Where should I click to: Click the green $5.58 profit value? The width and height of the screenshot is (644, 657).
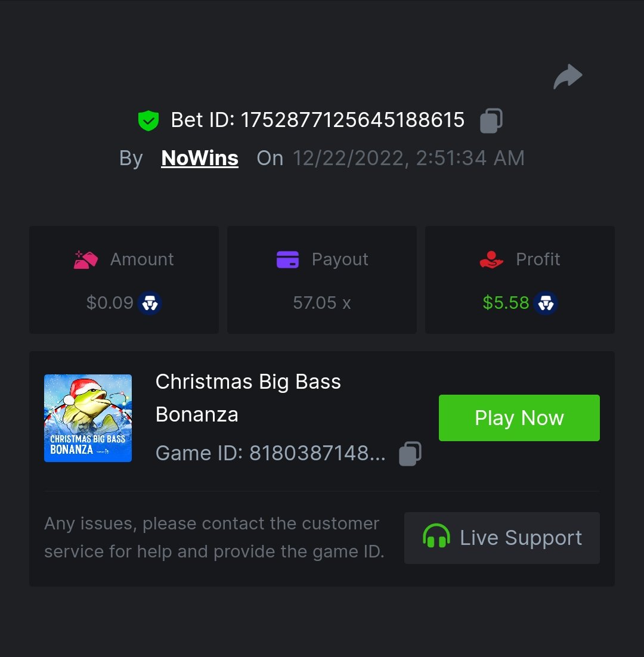click(506, 303)
